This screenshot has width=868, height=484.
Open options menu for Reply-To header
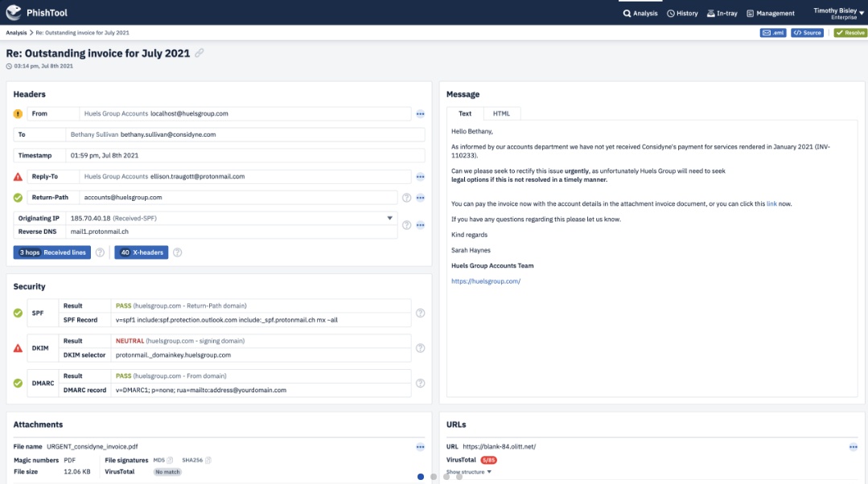420,177
